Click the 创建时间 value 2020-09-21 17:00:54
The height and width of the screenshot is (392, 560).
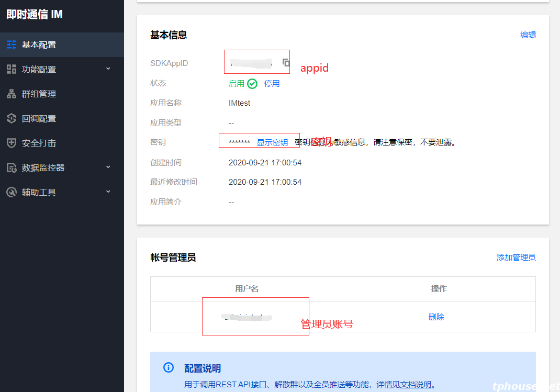[265, 163]
